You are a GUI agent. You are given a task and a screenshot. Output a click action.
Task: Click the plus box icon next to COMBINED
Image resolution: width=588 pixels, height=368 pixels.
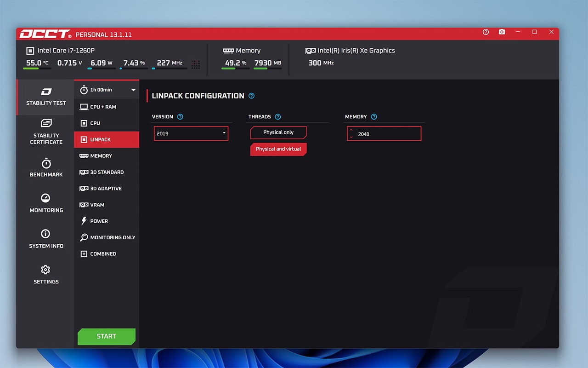pos(84,254)
